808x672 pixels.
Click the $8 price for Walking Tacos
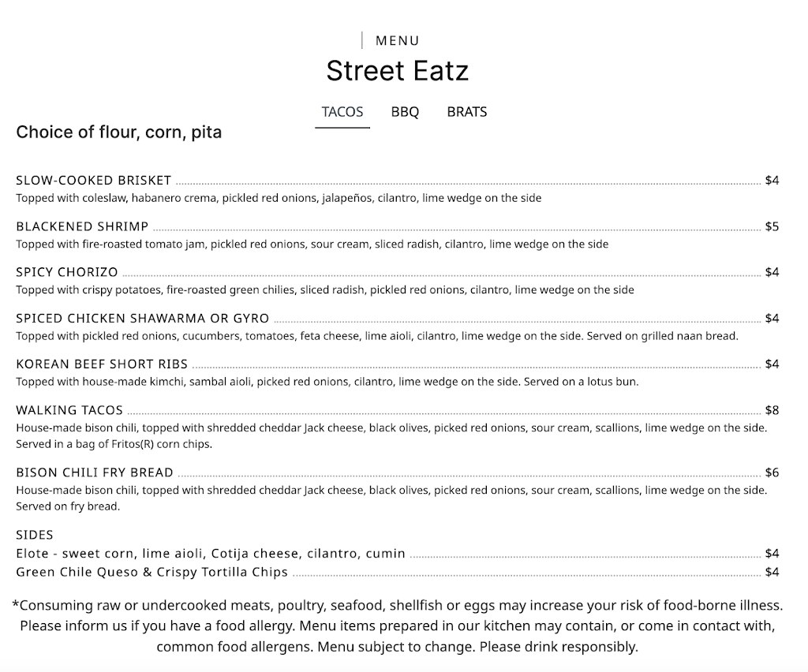(x=773, y=410)
